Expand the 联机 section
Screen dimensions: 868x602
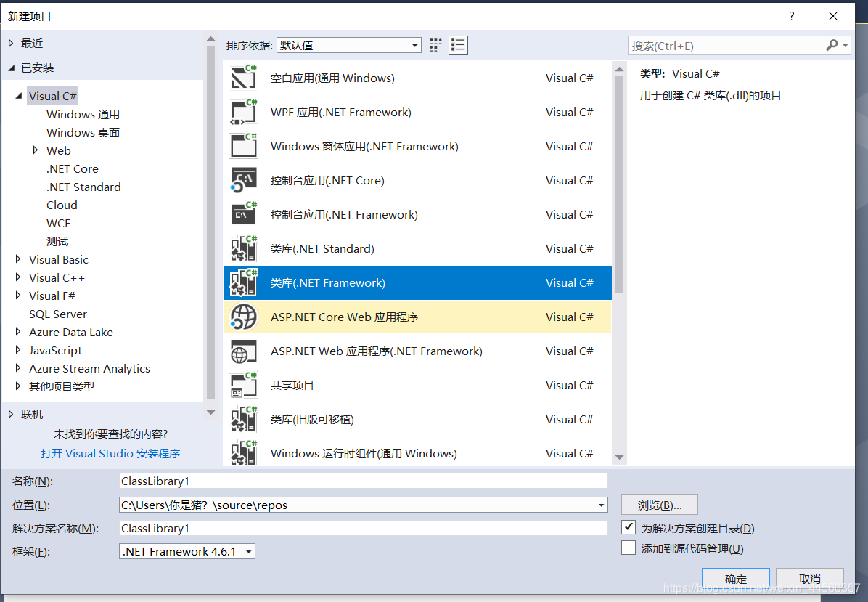(10, 414)
